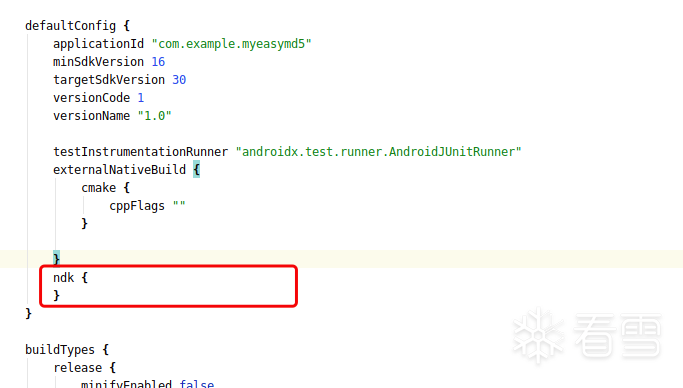The width and height of the screenshot is (683, 388).
Task: Click the versionCode value 1
Action: [x=141, y=98]
